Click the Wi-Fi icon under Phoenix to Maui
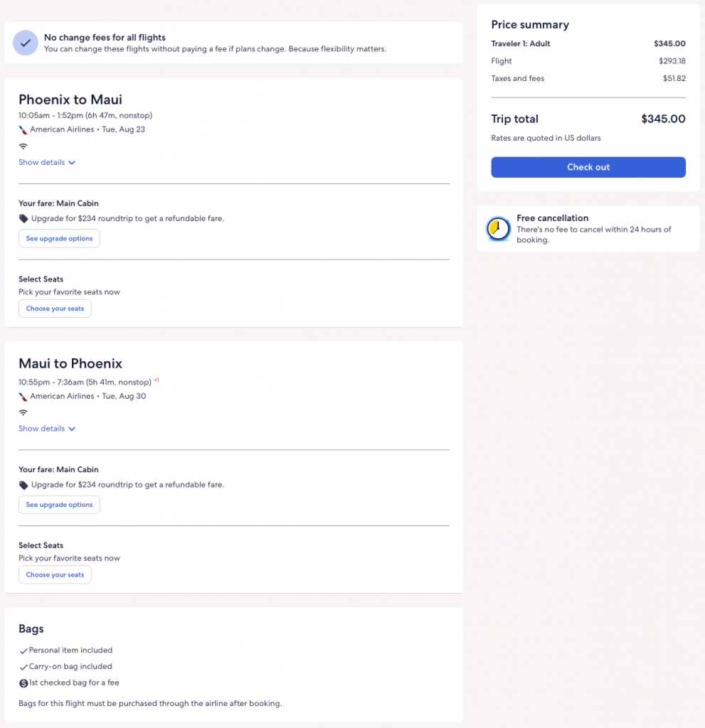The image size is (705, 728). click(x=23, y=146)
